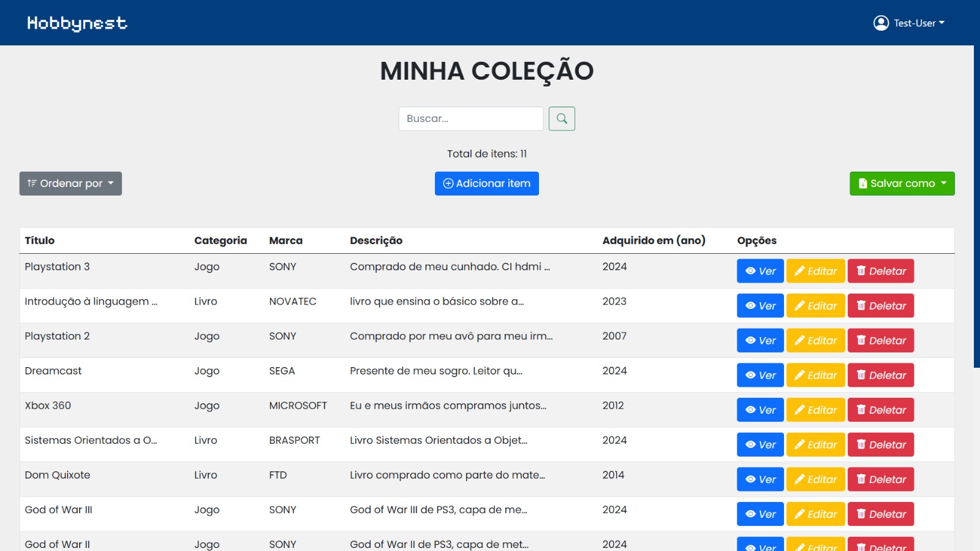The image size is (980, 551).
Task: Click the user avatar icon
Action: coord(881,23)
